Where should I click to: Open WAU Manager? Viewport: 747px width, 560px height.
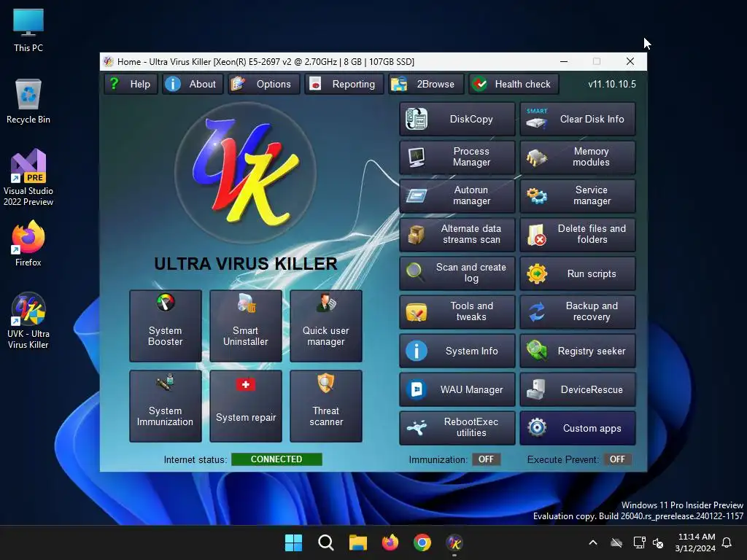457,389
